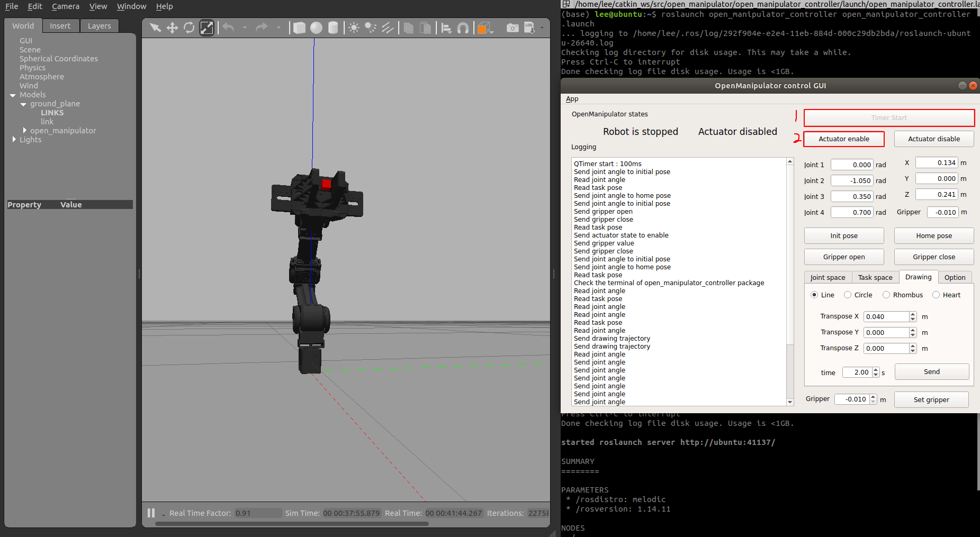Click the Actuator enable button
This screenshot has height=537, width=980.
point(844,139)
